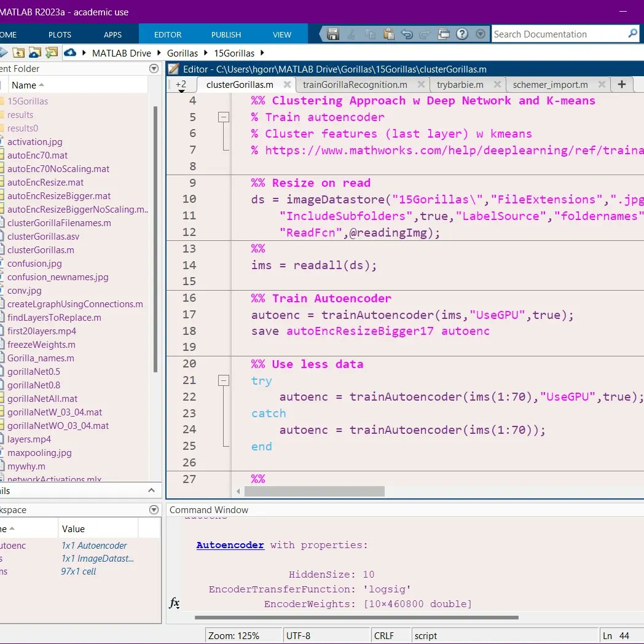Open the trainGorillaRecognition.m editor tab
Image resolution: width=644 pixels, height=644 pixels.
pos(355,85)
